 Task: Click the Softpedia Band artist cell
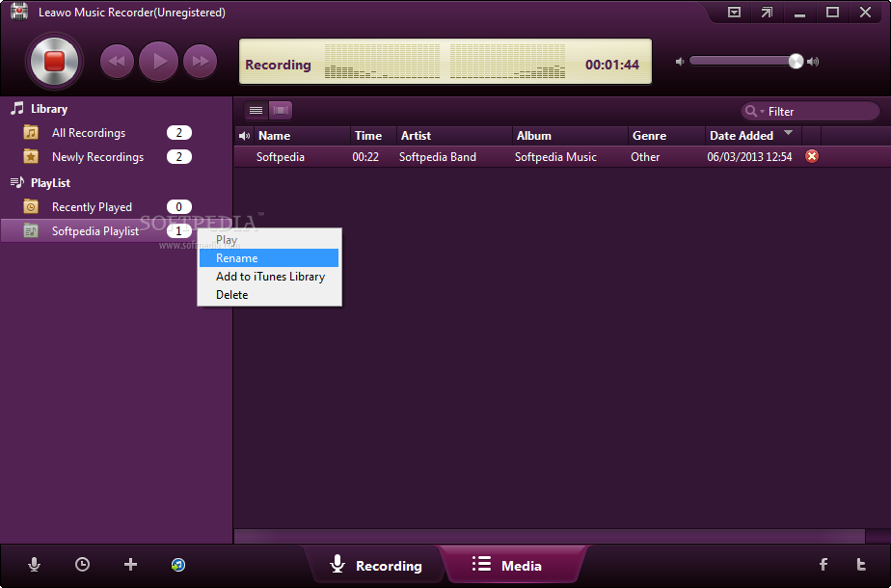pyautogui.click(x=438, y=157)
